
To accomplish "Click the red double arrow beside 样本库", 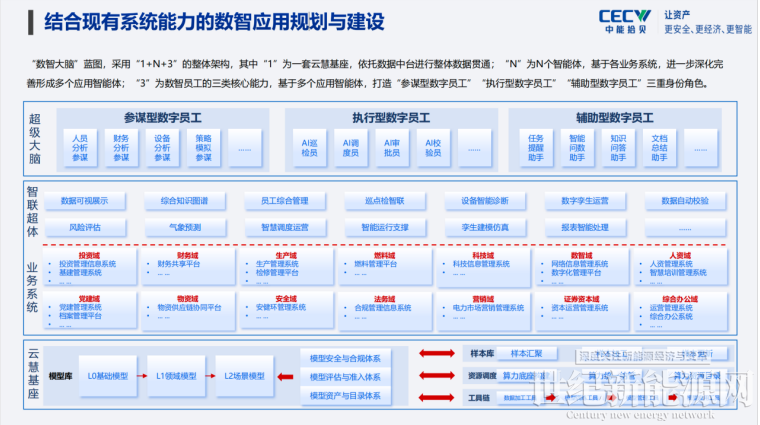I will click(437, 353).
